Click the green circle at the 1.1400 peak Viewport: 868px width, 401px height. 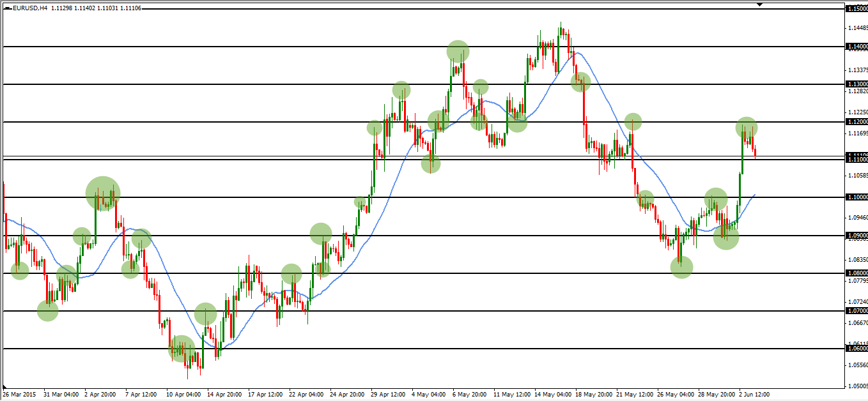(458, 51)
